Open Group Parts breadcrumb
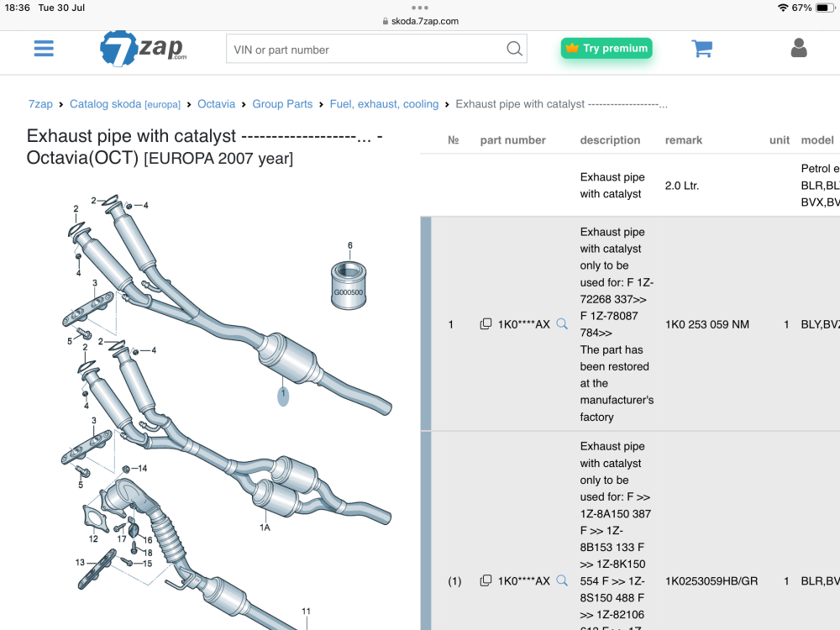Image resolution: width=840 pixels, height=630 pixels. click(x=282, y=104)
